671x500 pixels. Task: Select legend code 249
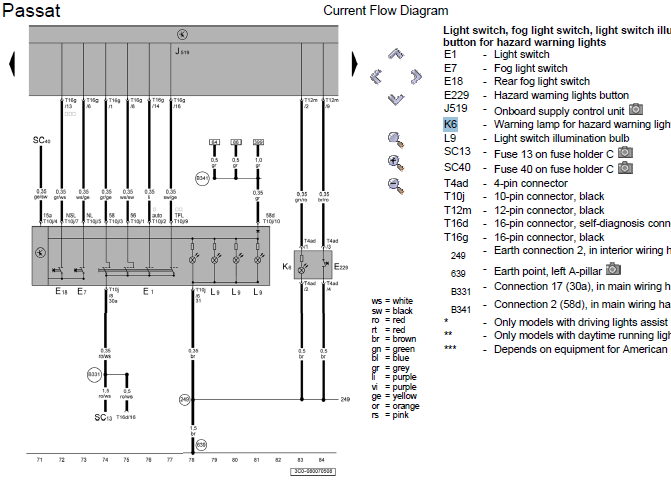point(458,256)
